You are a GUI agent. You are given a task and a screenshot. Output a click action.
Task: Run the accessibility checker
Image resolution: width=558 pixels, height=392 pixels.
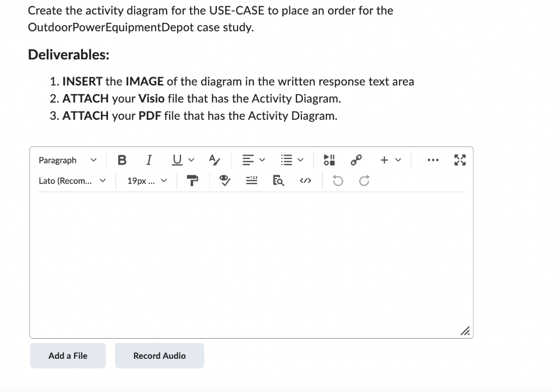point(224,181)
